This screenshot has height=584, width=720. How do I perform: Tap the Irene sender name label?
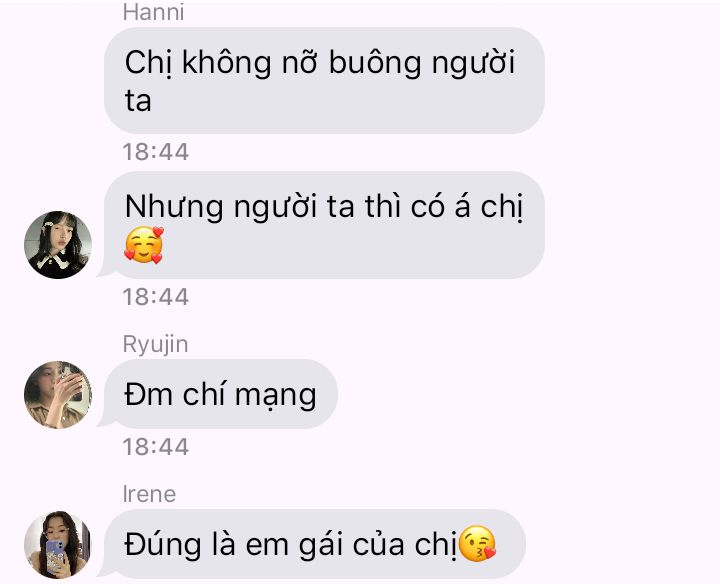pos(149,494)
